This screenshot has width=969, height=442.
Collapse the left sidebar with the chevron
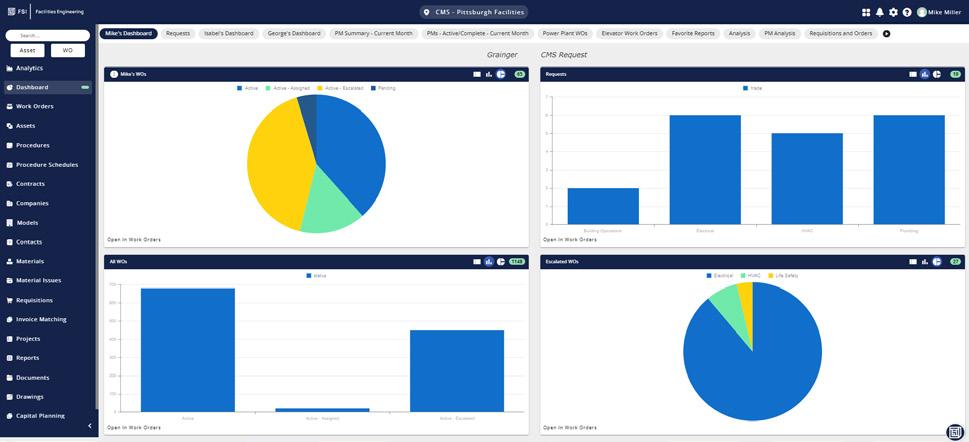click(90, 426)
